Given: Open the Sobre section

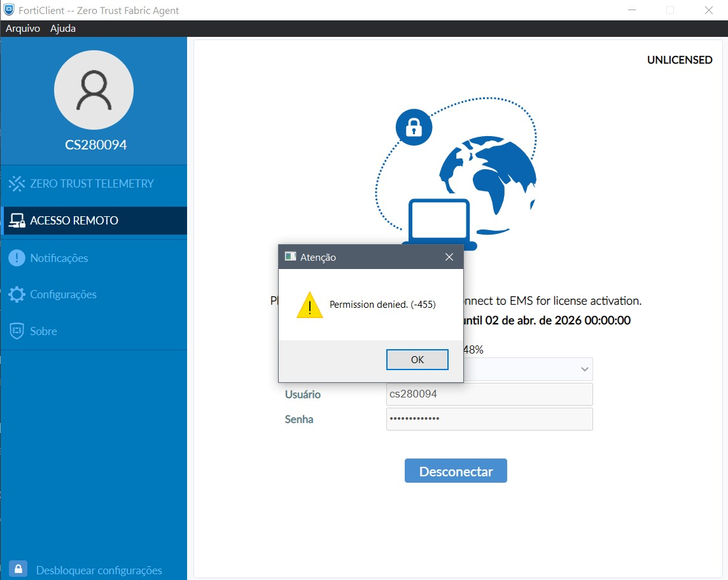Looking at the screenshot, I should click(94, 331).
